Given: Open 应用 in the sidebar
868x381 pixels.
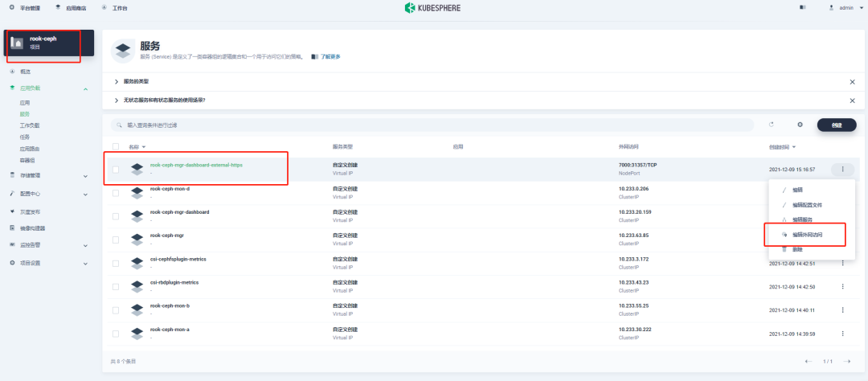Looking at the screenshot, I should [x=24, y=103].
